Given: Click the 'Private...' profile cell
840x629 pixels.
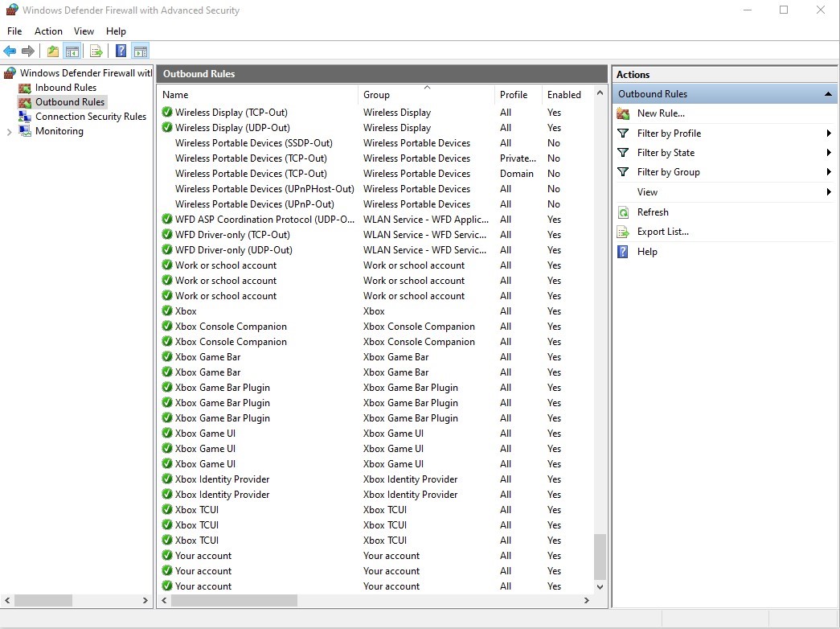Looking at the screenshot, I should point(518,158).
